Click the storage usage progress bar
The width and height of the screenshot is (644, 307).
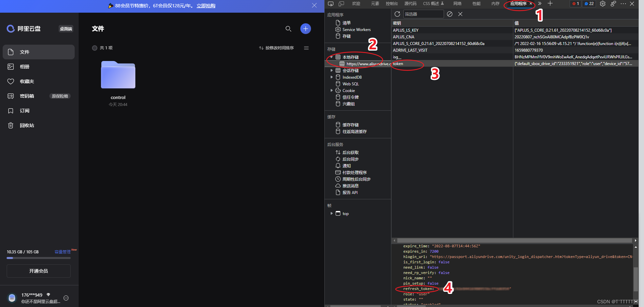coord(39,258)
